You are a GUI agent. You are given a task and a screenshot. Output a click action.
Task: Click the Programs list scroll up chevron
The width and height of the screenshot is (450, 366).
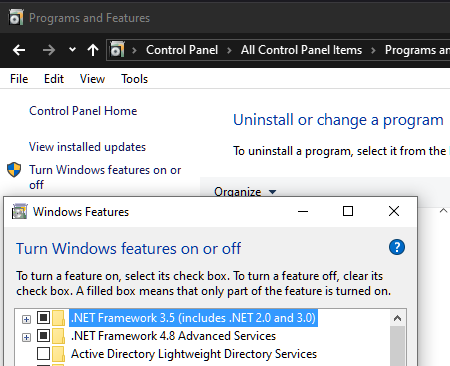(x=443, y=211)
